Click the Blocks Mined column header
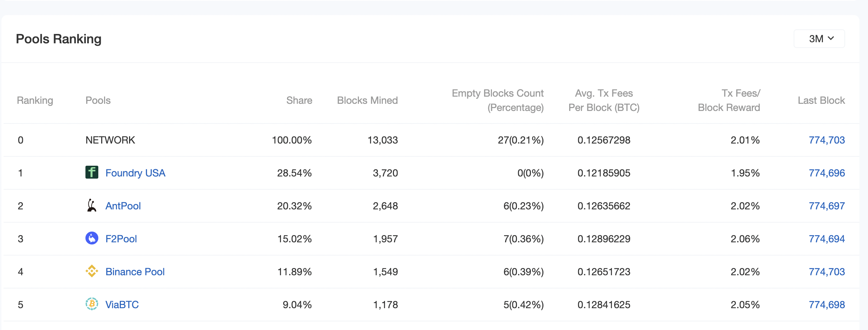Viewport: 868px width, 330px height. point(367,101)
